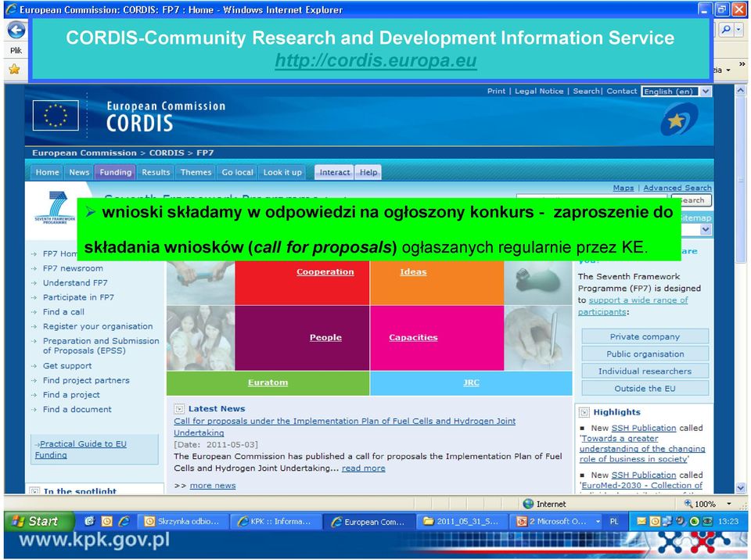This screenshot has width=751, height=560.
Task: Click the envelope mail icon in system tray
Action: 641,521
